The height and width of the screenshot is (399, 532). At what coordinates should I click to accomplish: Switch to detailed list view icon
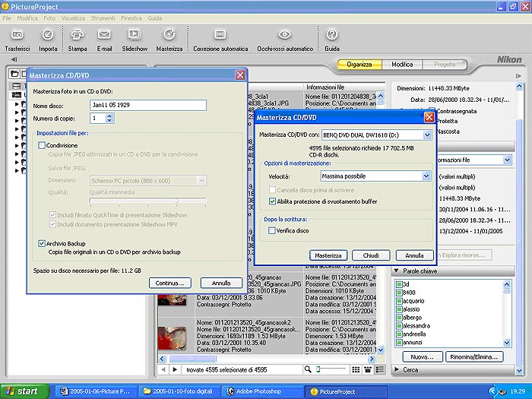click(380, 369)
